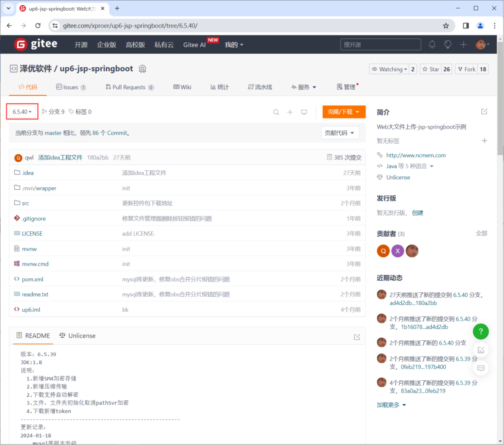This screenshot has width=504, height=445.
Task: Click the Web IDE monitor icon
Action: (x=304, y=112)
